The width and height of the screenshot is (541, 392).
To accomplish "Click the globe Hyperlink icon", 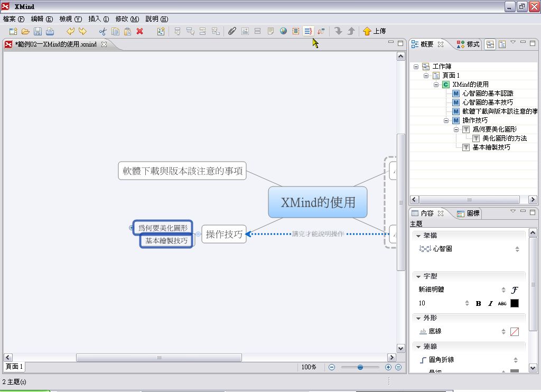I will 283,31.
